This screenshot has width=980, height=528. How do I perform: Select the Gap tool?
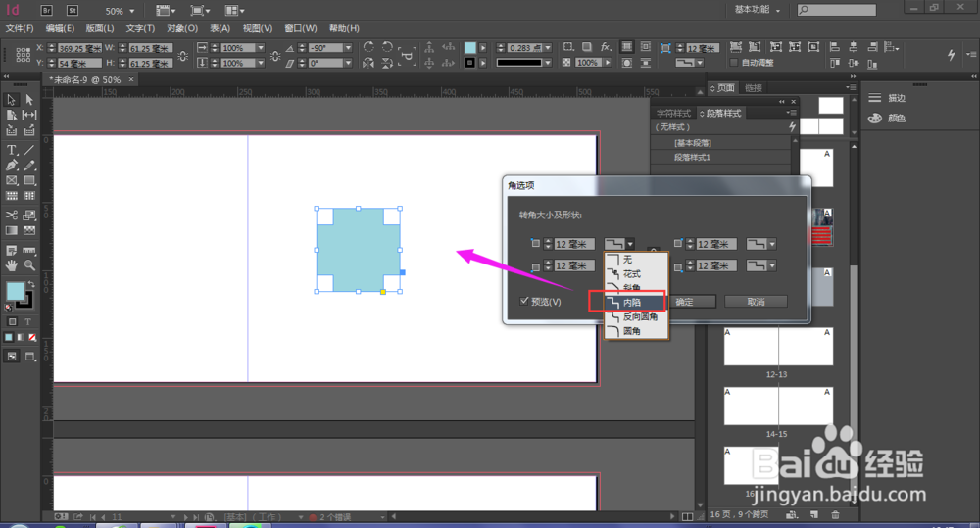tap(29, 115)
